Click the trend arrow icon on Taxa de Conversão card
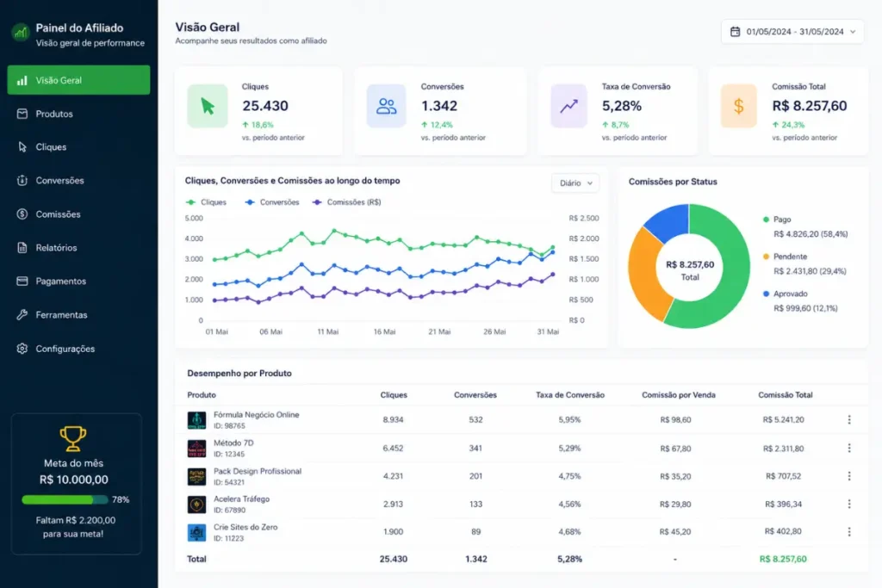Image resolution: width=882 pixels, height=588 pixels. pyautogui.click(x=568, y=106)
